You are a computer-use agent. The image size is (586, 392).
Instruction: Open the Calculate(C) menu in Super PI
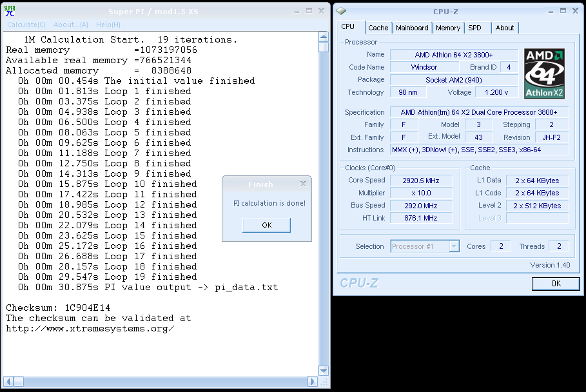point(26,24)
